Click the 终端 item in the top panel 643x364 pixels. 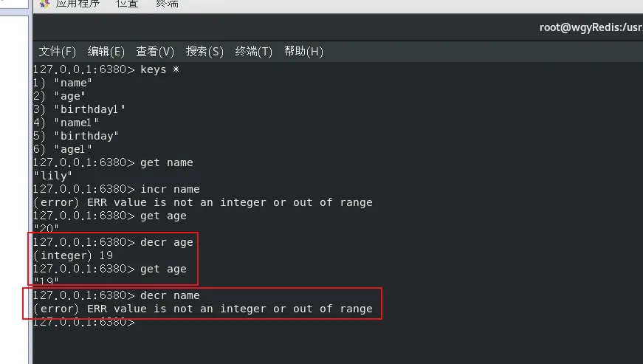(167, 4)
